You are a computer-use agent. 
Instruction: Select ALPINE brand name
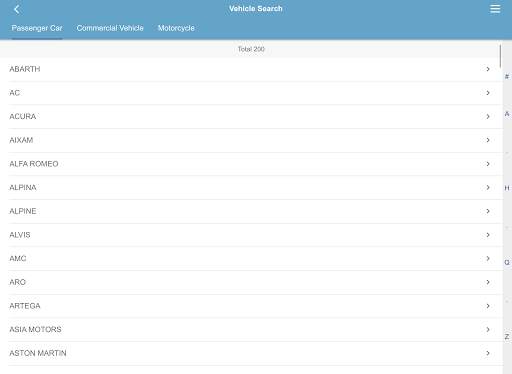click(x=23, y=211)
